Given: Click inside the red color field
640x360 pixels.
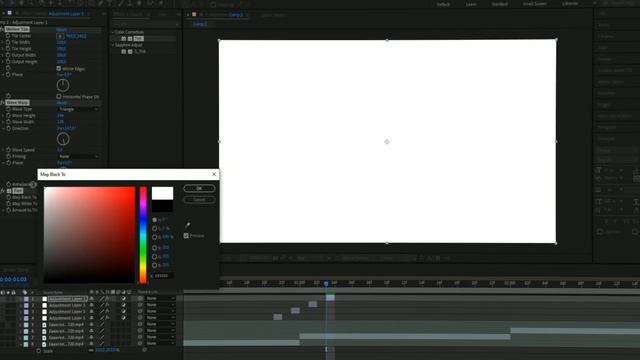Looking at the screenshot, I should (89, 235).
